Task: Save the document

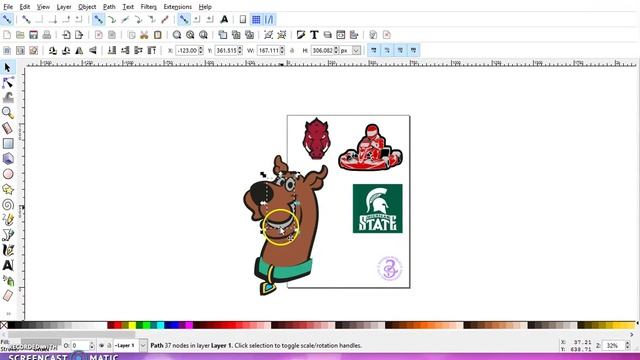Action: pos(33,35)
